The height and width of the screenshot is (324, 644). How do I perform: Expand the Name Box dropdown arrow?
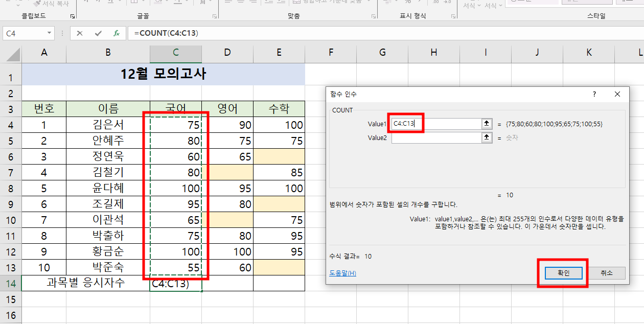tap(49, 33)
